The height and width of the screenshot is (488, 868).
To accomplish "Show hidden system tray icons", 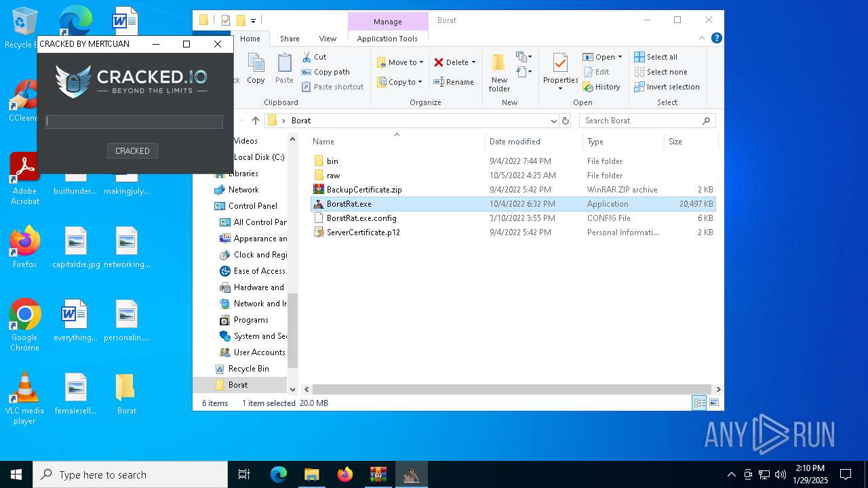I will (731, 474).
